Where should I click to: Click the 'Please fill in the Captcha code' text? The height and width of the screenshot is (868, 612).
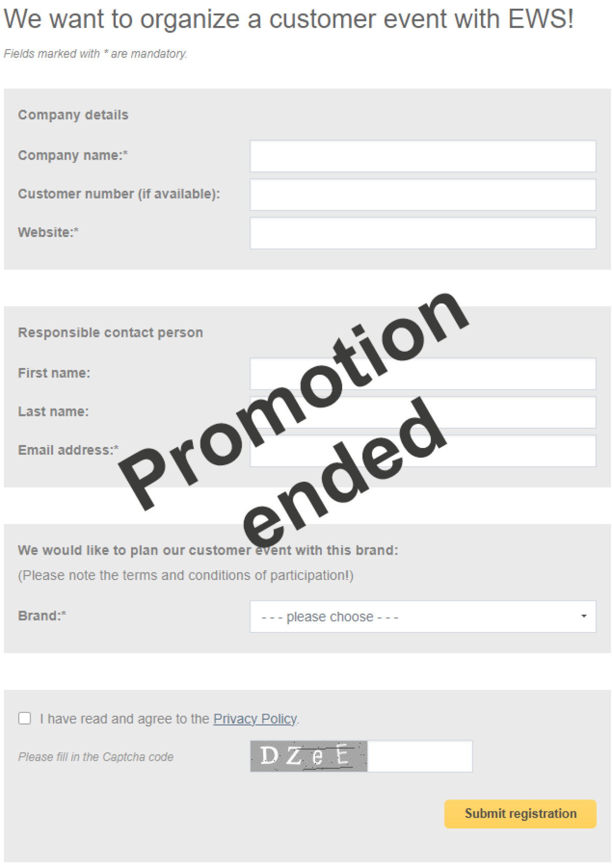[96, 757]
